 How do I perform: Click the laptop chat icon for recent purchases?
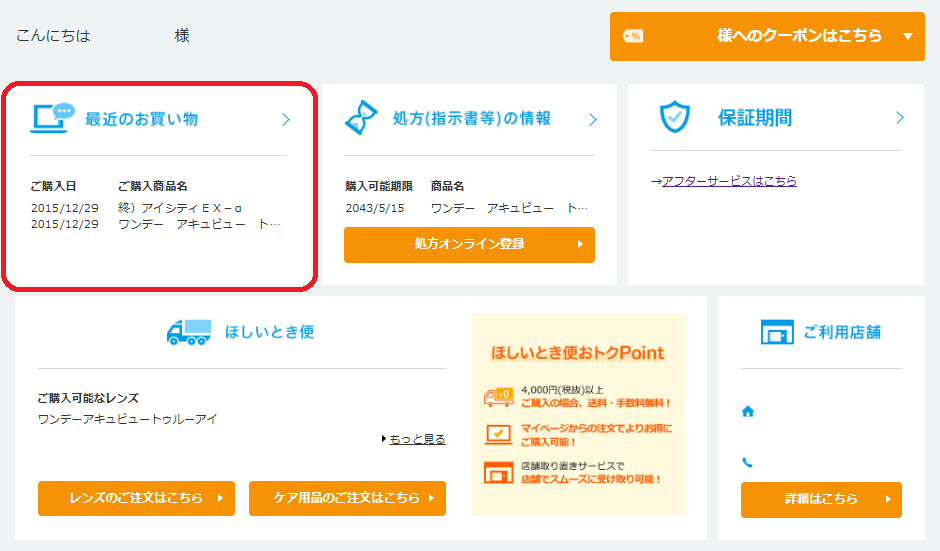click(52, 118)
